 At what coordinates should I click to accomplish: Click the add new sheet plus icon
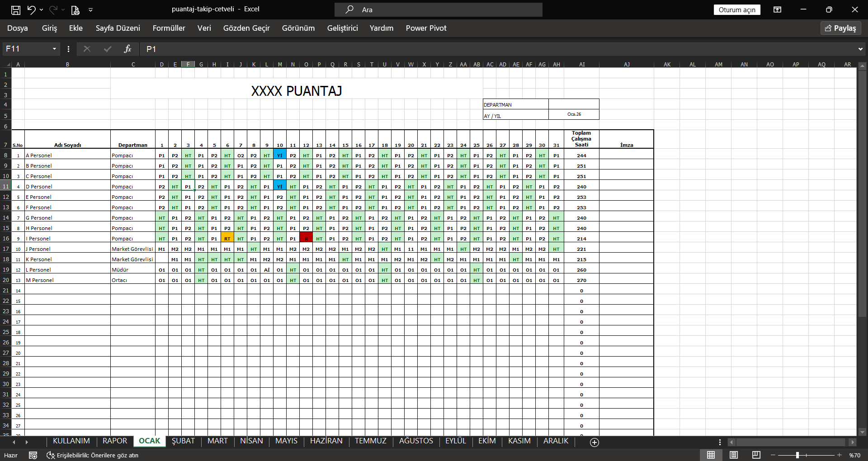(594, 442)
